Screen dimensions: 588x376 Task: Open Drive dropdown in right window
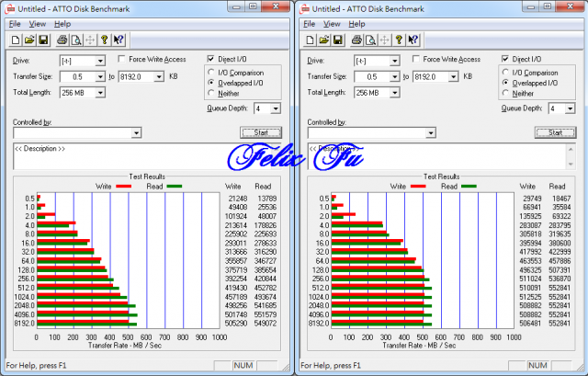394,61
